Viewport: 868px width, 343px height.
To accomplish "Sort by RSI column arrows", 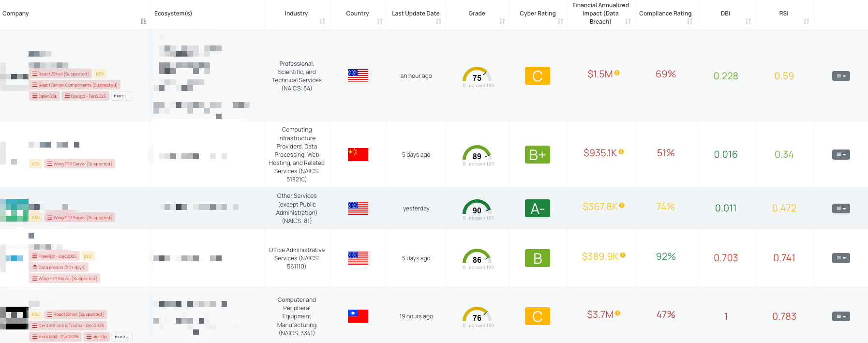I will 806,21.
